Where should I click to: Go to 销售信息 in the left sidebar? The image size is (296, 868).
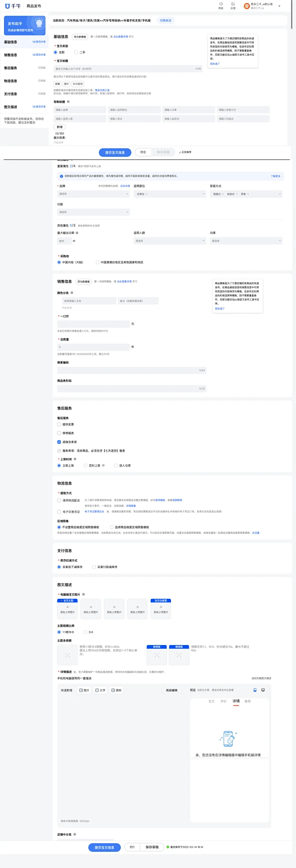pyautogui.click(x=11, y=55)
